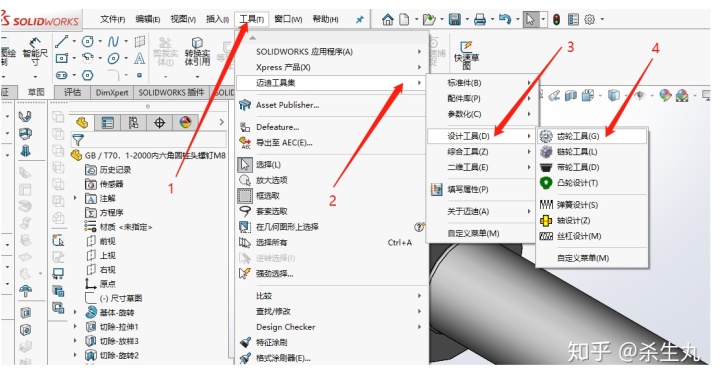Screen dimensions: 720x383
Task: Open SOLIDWORKS 应用程序(A) submenu
Action: click(x=331, y=51)
